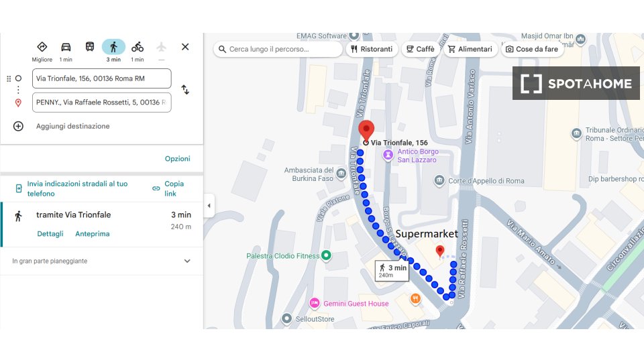Select the driving travel mode icon
This screenshot has width=644, height=362.
(66, 47)
